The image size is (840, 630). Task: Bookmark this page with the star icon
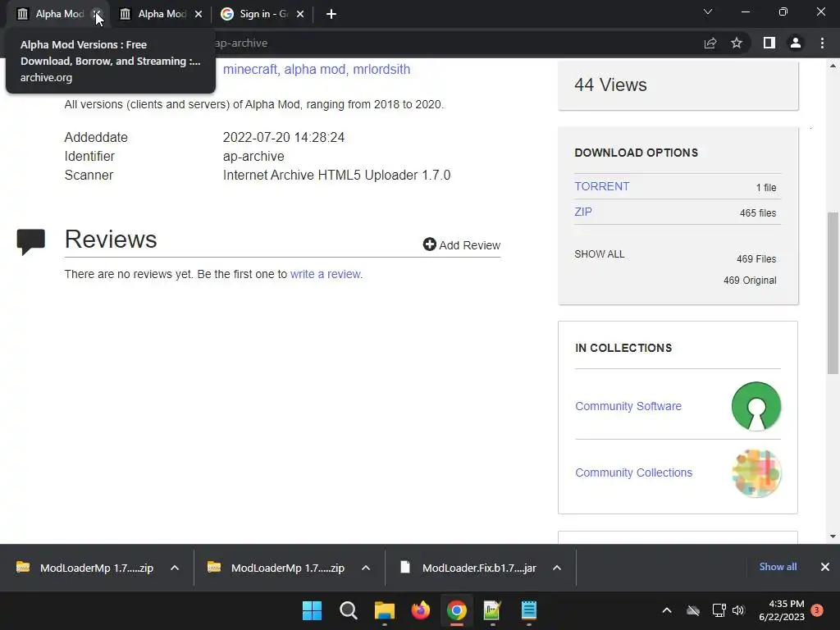pos(737,43)
